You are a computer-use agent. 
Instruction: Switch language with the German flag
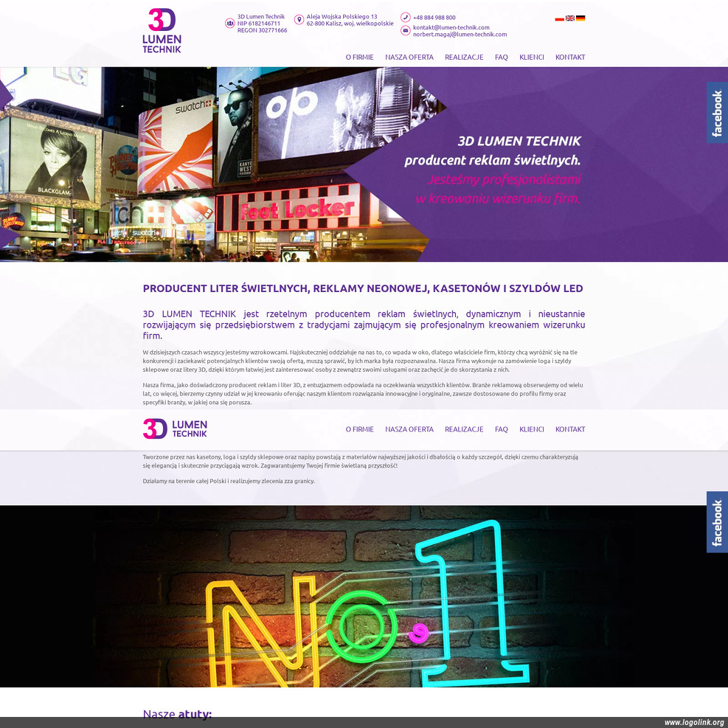(x=580, y=18)
